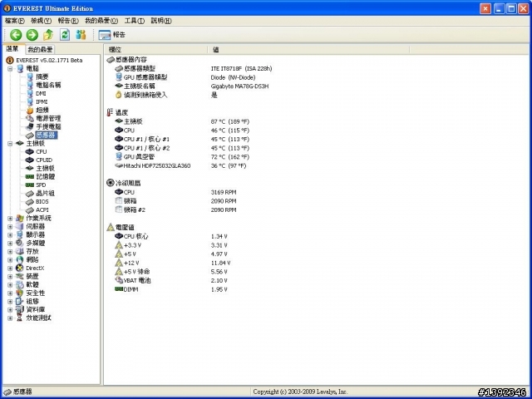Viewport: 532px width, 399px height.
Task: Click the 報告 report toolbar button
Action: (x=112, y=35)
